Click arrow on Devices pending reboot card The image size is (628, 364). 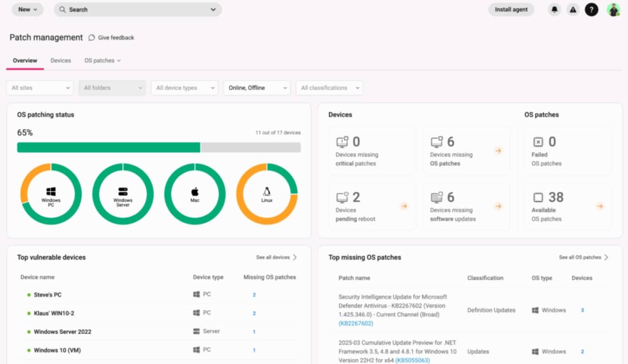click(404, 206)
